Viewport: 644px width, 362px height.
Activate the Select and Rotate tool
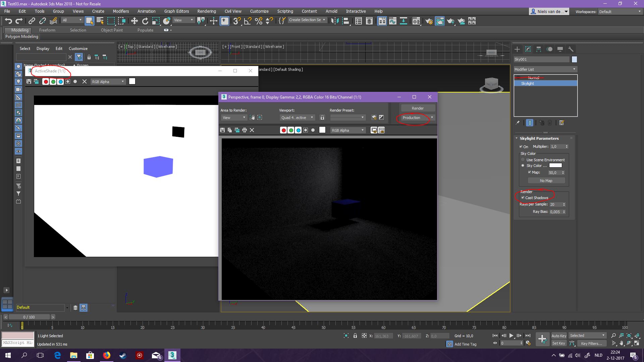point(145,21)
